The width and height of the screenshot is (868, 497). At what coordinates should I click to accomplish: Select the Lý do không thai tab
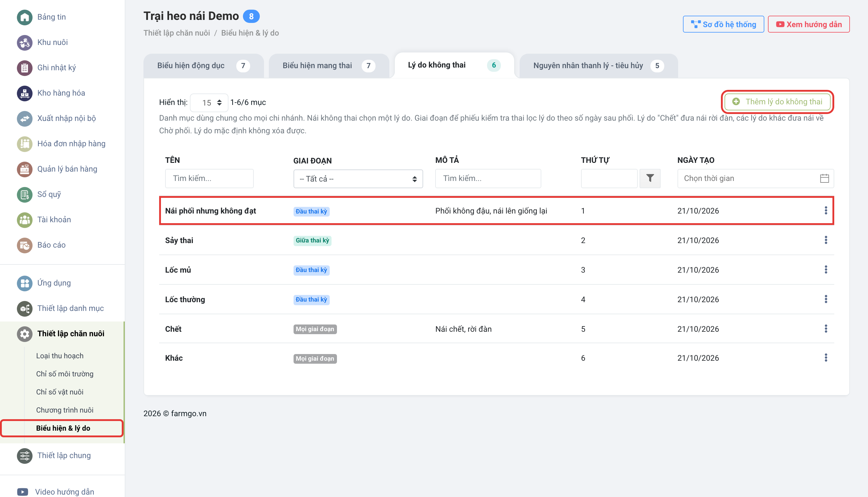[454, 65]
